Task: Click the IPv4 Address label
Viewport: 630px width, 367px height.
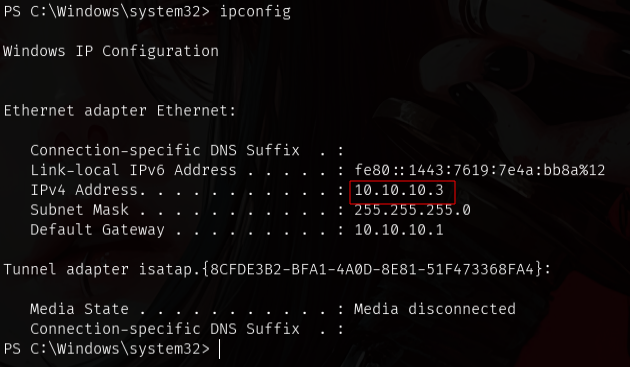Action: (x=88, y=190)
